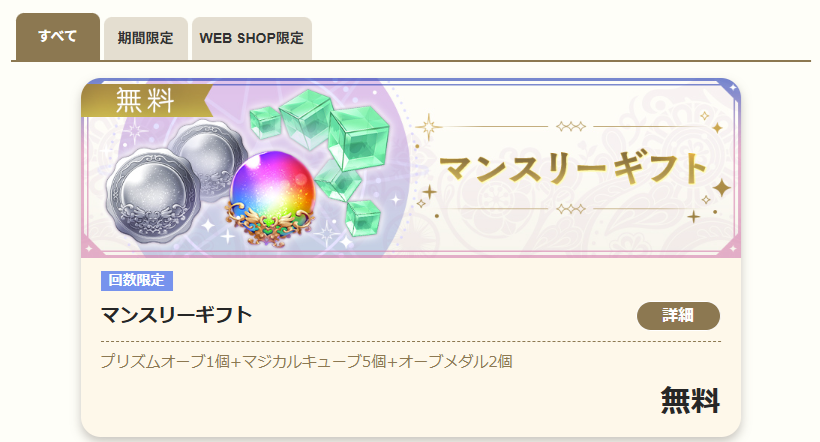Screen dimensions: 820x442
Task: Click the gold four-point star left of title
Action: tap(429, 127)
